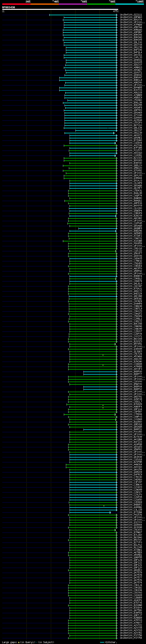Select UniRef100_P37754 label
This screenshot has height=644, width=146.
(x=131, y=638)
